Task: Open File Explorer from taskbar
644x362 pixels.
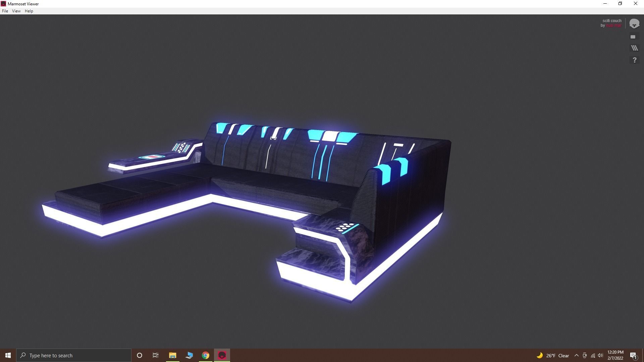Action: click(172, 355)
